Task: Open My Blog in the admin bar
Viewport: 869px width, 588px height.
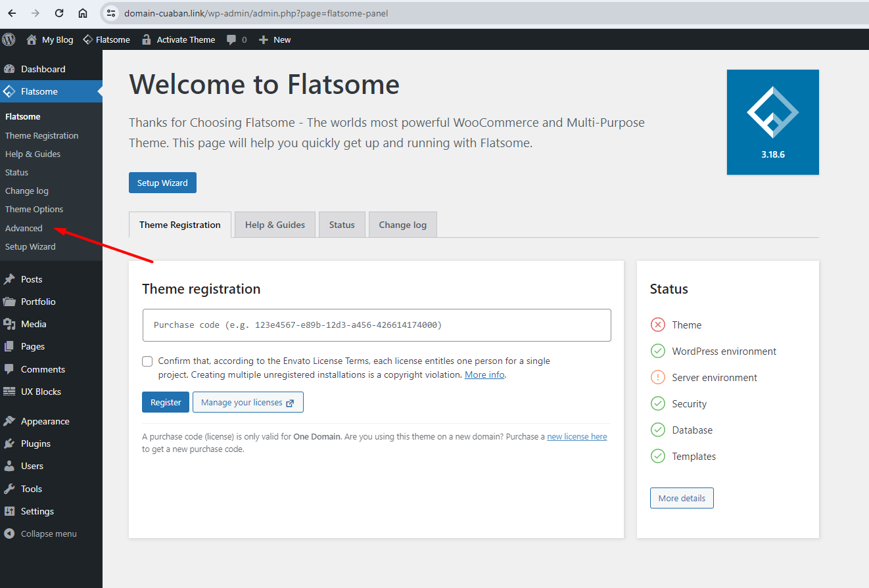Action: coord(50,39)
